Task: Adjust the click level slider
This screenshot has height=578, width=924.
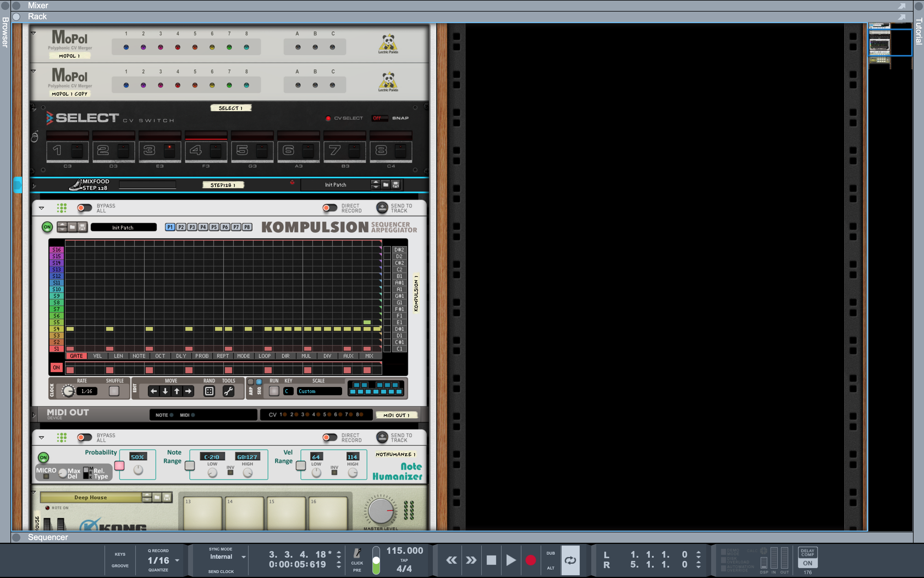Action: [376, 560]
